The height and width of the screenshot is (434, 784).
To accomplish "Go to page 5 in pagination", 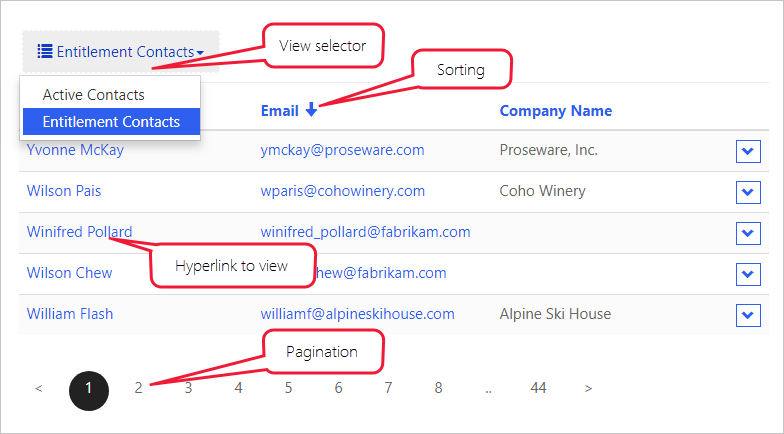I will [288, 388].
